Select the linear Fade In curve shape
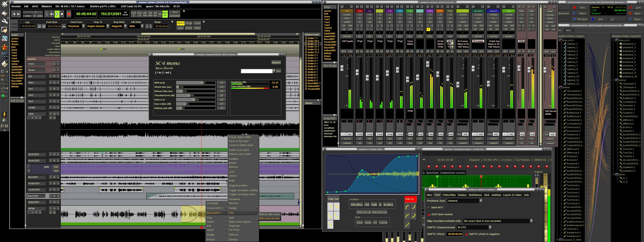Image resolution: width=644 pixels, height=242 pixels. click(x=407, y=225)
